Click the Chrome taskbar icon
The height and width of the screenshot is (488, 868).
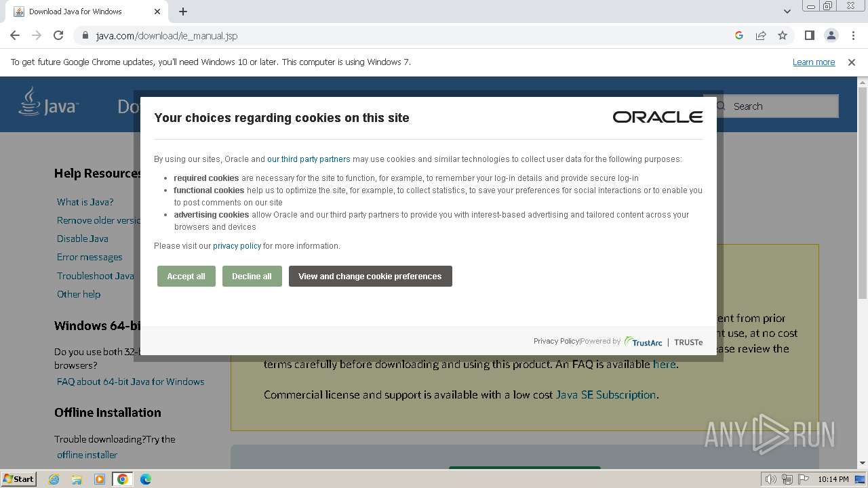click(x=123, y=479)
